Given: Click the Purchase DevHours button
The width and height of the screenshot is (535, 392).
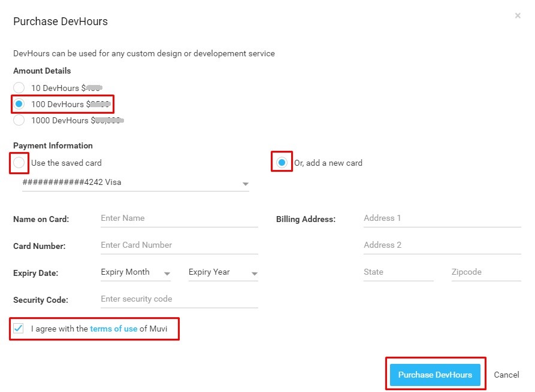Looking at the screenshot, I should click(x=435, y=375).
